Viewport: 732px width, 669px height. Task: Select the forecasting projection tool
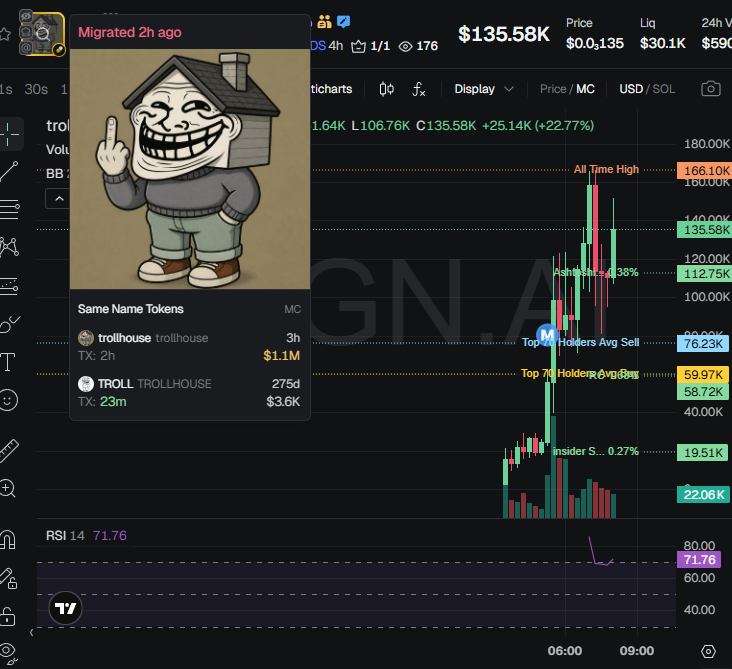9,286
